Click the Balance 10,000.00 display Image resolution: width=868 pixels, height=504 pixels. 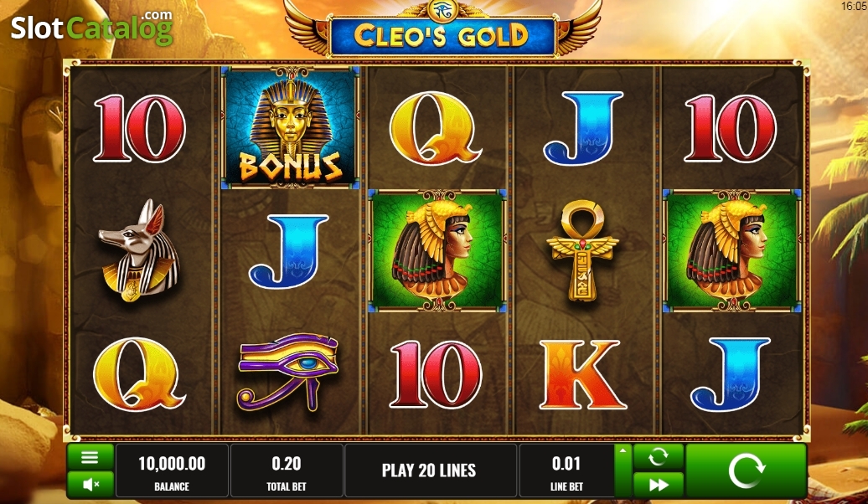172,471
